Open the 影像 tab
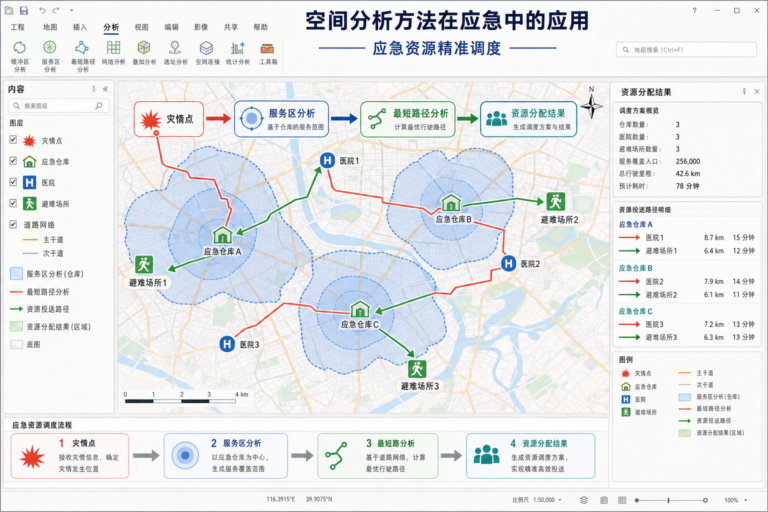 (x=201, y=27)
